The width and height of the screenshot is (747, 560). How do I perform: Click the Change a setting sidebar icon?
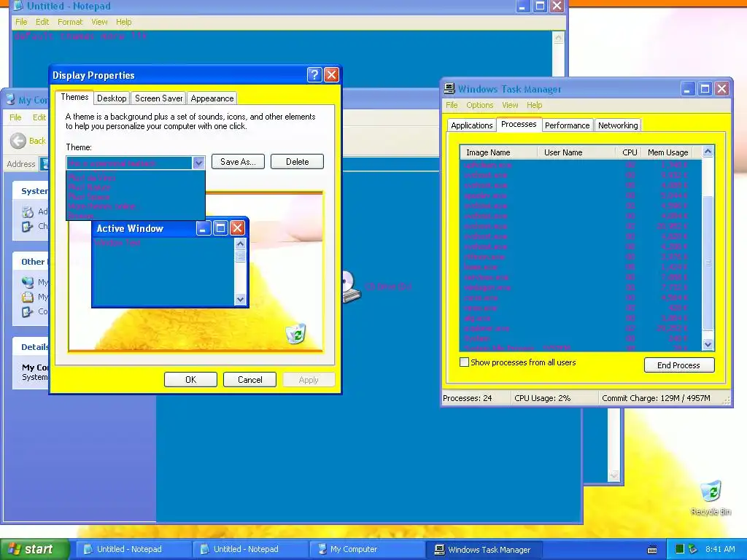[x=28, y=226]
